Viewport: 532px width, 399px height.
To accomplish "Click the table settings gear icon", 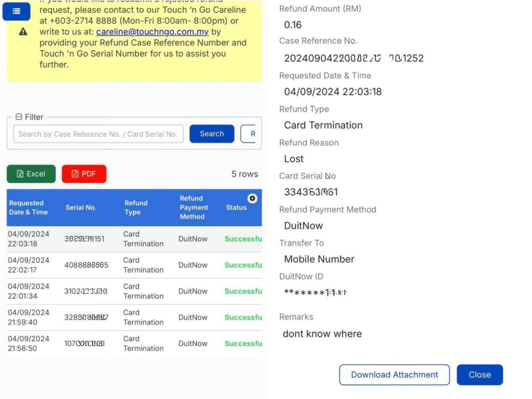I will coord(252,198).
